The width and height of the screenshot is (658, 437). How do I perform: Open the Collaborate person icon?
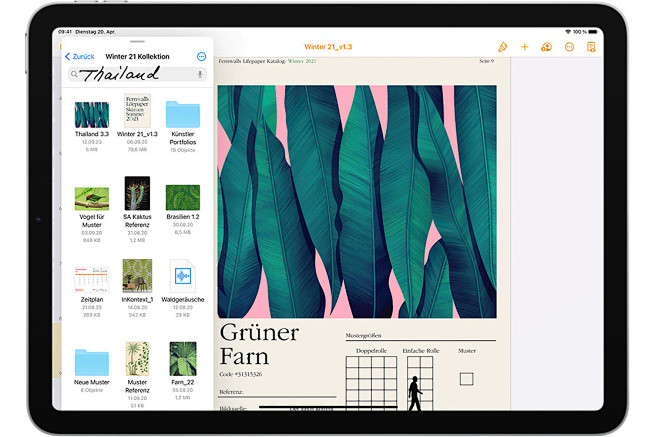point(546,47)
